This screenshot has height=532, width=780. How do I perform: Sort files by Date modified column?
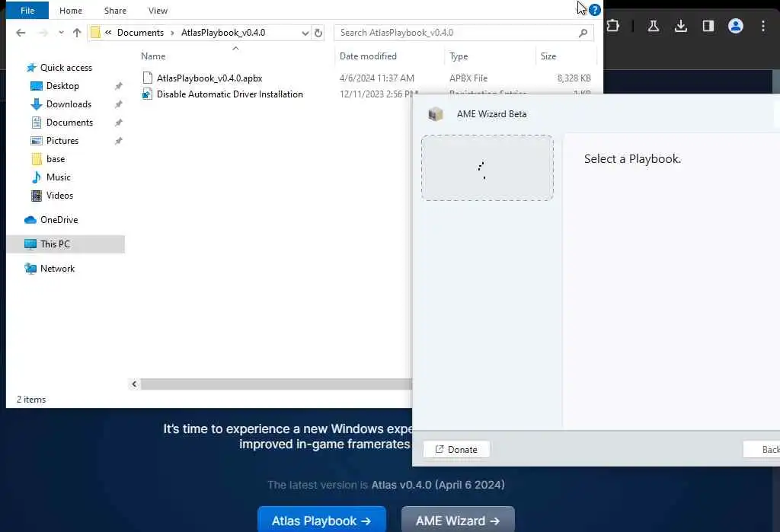point(368,56)
